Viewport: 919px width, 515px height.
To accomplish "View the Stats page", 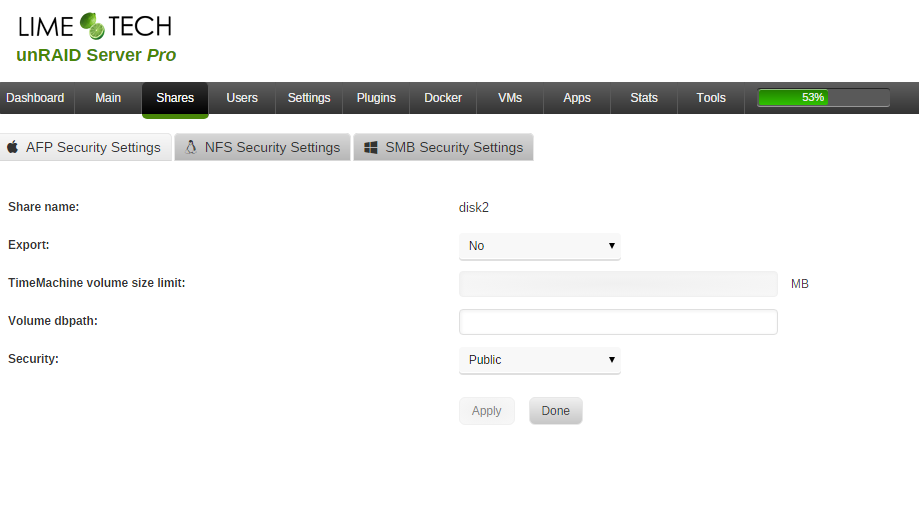I will (x=644, y=98).
